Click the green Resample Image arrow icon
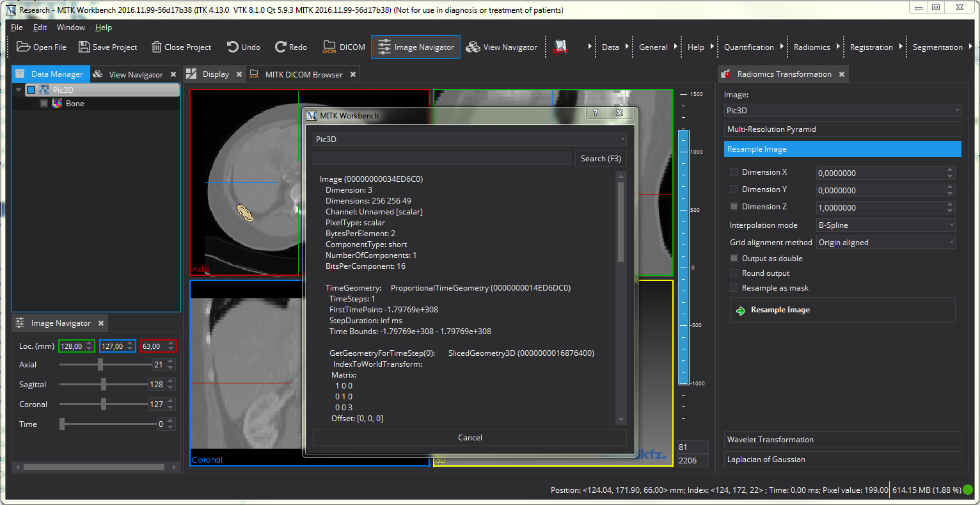980x505 pixels. 741,310
